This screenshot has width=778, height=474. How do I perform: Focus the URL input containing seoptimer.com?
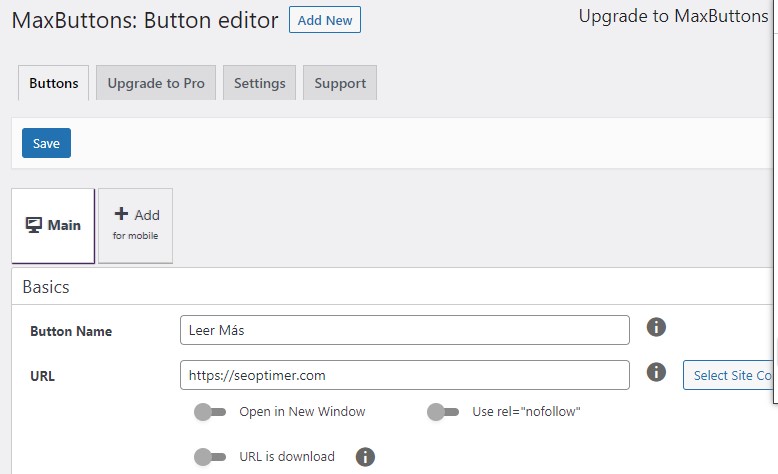coord(404,375)
